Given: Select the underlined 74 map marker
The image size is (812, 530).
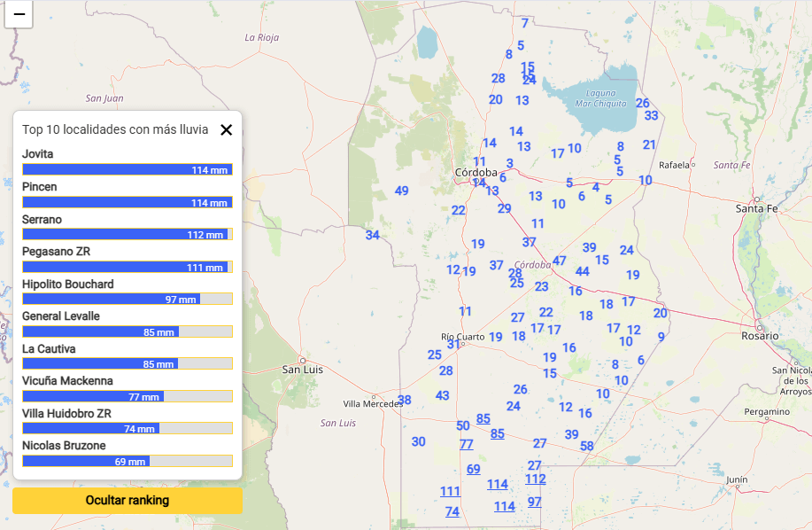Looking at the screenshot, I should point(452,511).
